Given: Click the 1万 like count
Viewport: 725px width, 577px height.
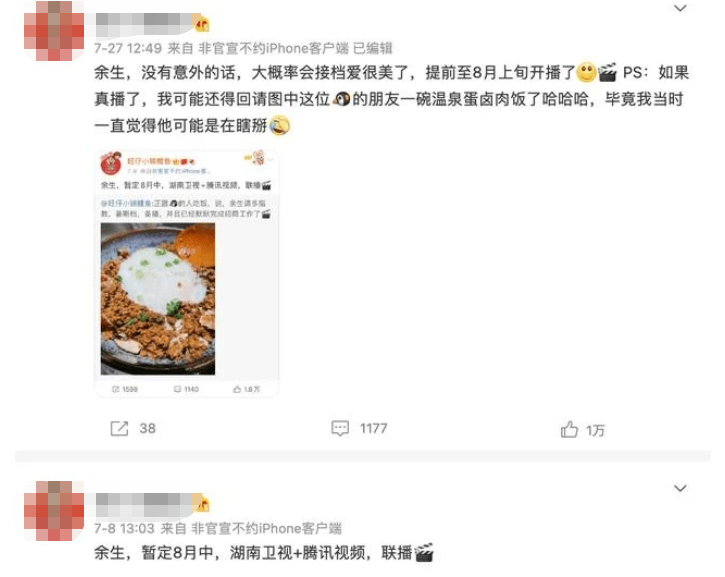Looking at the screenshot, I should tap(596, 430).
